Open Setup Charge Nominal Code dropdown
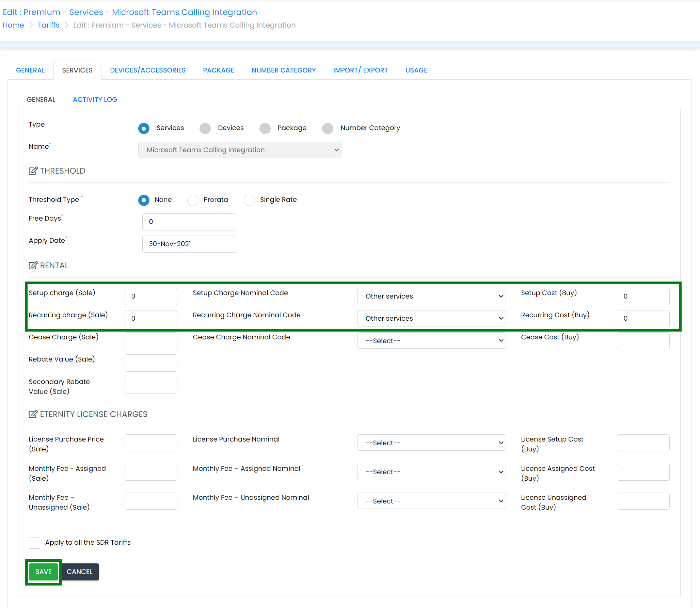The image size is (700, 609). tap(431, 296)
